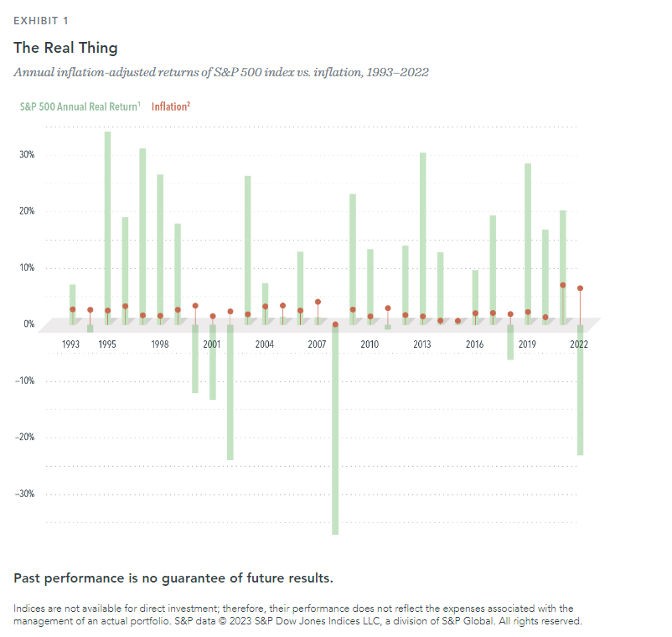Click the 1993 x-axis year label
The width and height of the screenshot is (672, 637).
click(x=72, y=344)
